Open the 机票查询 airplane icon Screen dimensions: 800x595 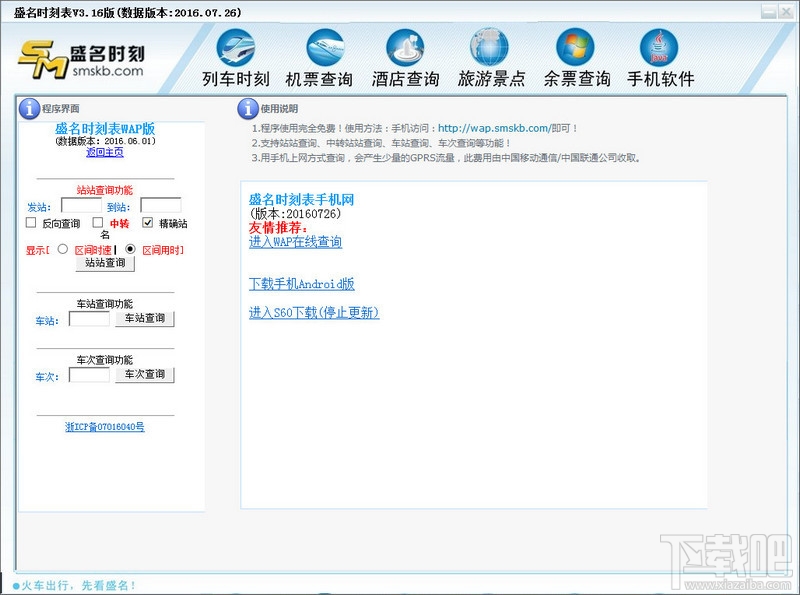[x=325, y=47]
